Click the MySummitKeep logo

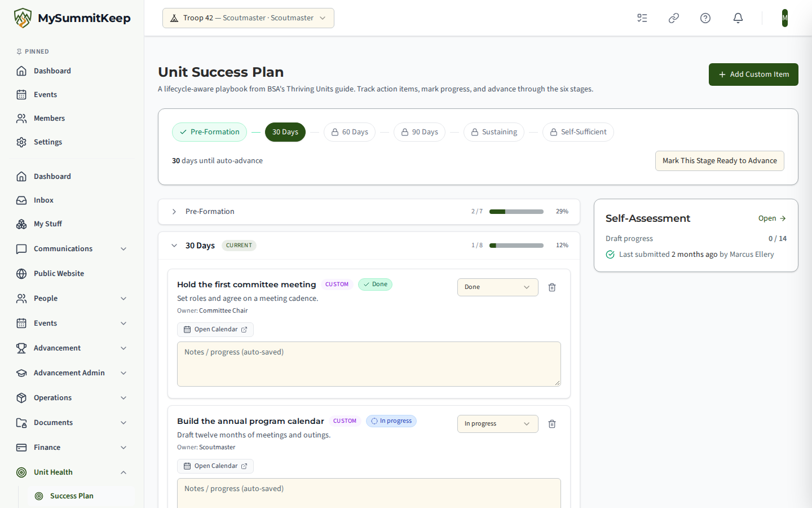(72, 18)
